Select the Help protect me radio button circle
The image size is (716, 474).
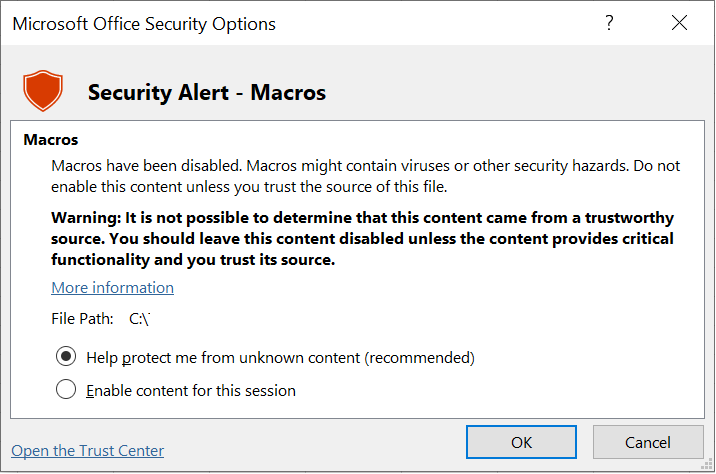66,357
